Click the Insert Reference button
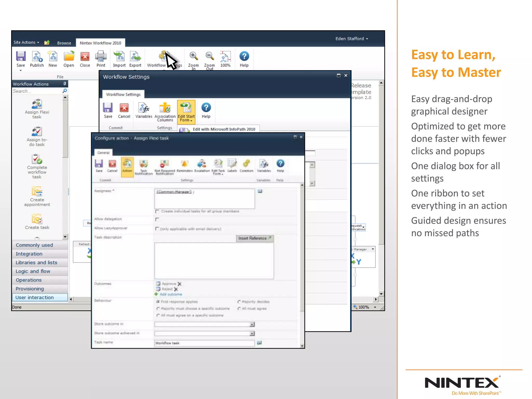Viewport: 532px width, 399px height. click(255, 238)
